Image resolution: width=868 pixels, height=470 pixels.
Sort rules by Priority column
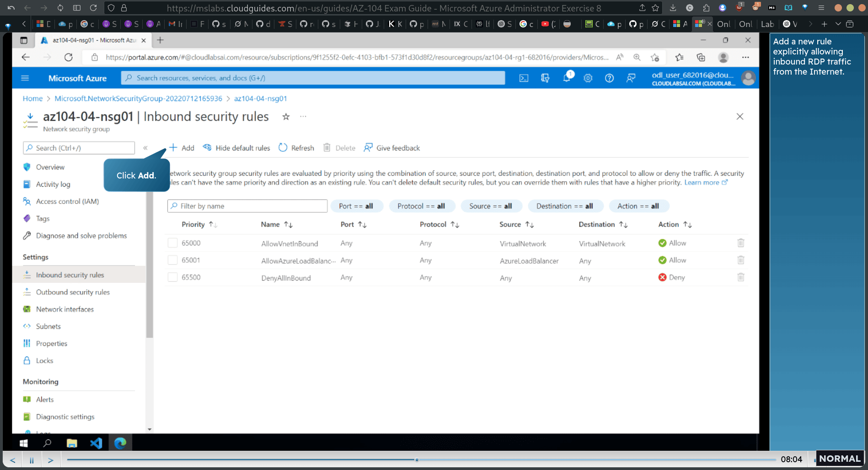[x=199, y=224]
